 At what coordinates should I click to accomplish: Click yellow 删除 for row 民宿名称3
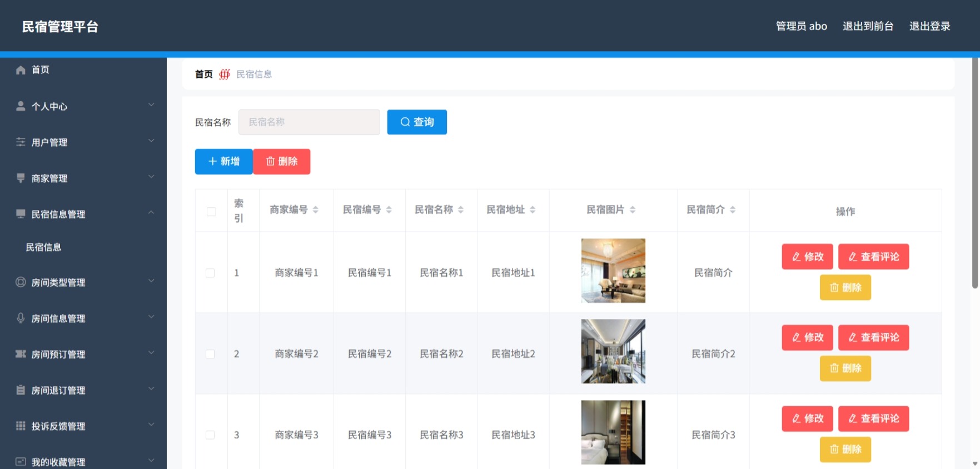845,450
